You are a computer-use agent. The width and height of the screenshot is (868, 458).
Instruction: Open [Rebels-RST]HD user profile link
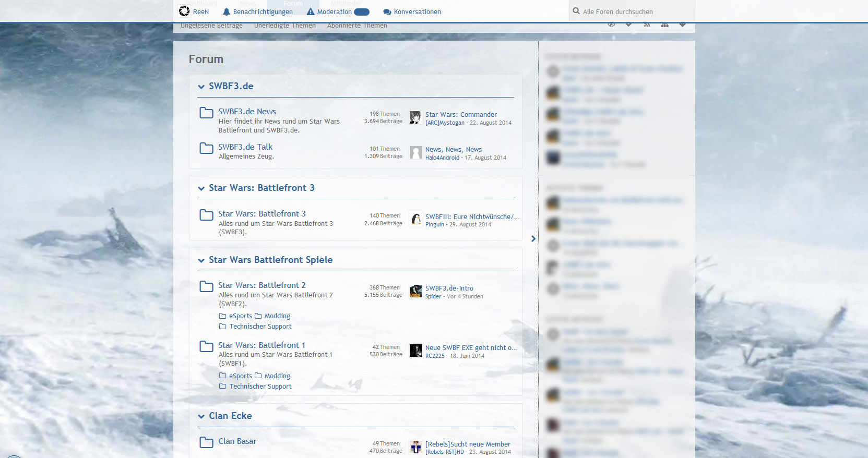445,452
